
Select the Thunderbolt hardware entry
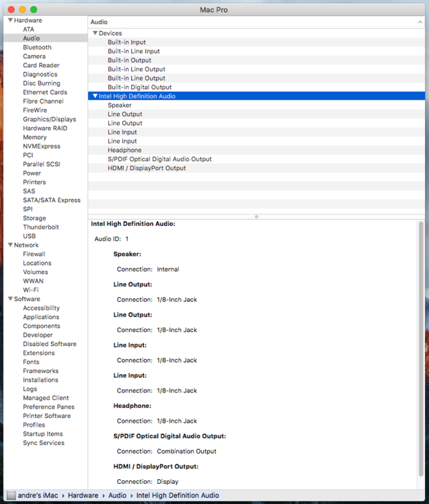(x=41, y=227)
